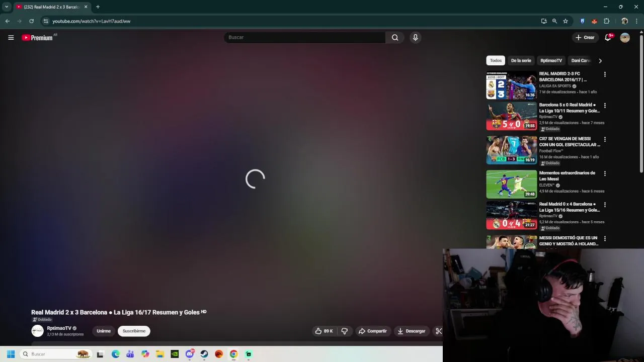Expand the tab search dropdown arrow

tap(7, 7)
